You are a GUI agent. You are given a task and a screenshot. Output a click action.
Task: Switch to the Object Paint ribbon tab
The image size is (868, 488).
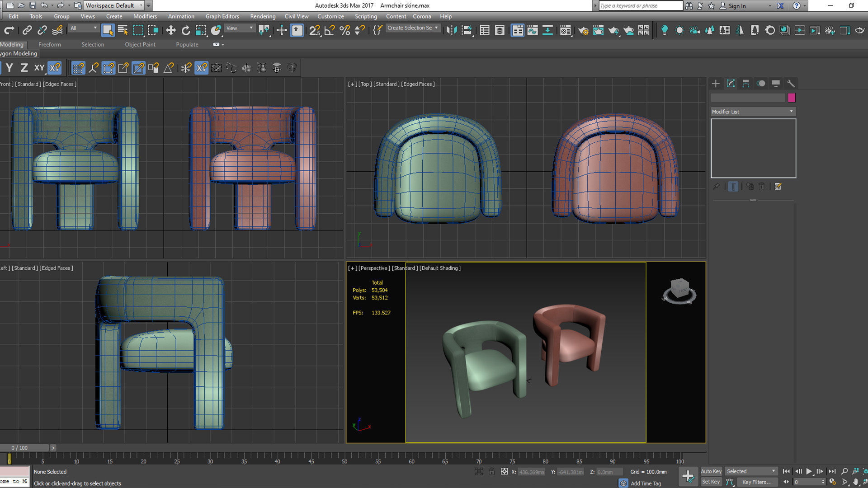140,45
